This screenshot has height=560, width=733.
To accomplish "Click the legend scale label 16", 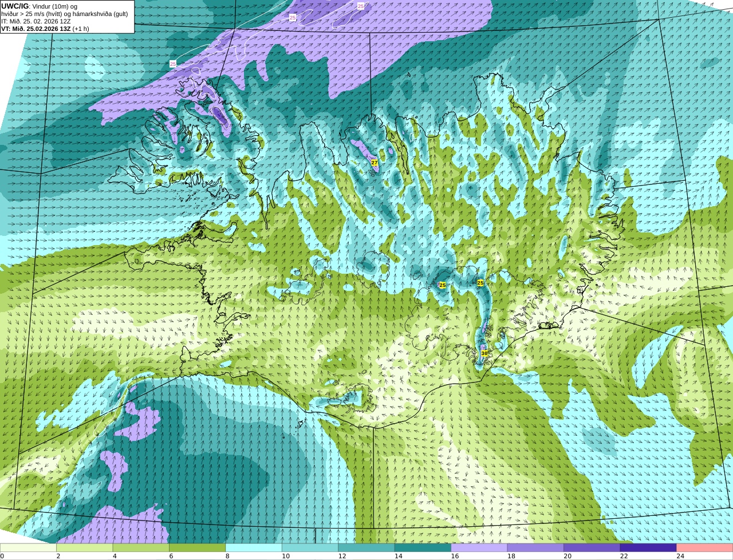I will 455,556.
